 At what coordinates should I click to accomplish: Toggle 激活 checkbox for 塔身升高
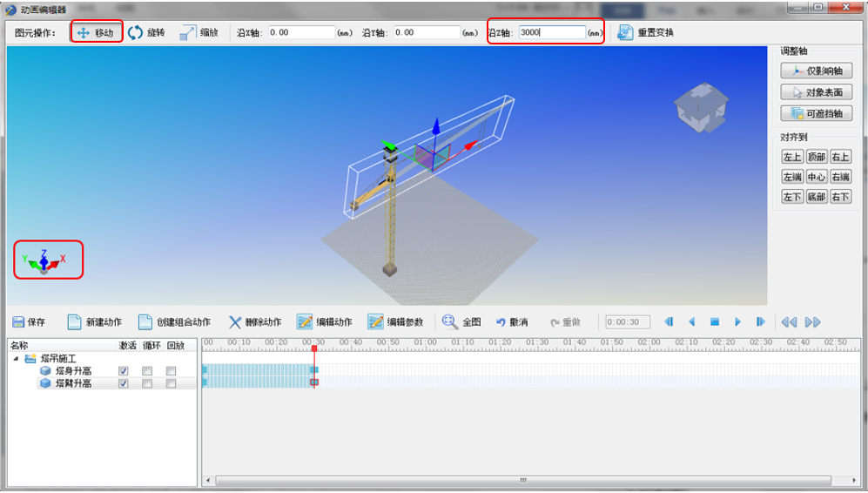click(x=124, y=371)
